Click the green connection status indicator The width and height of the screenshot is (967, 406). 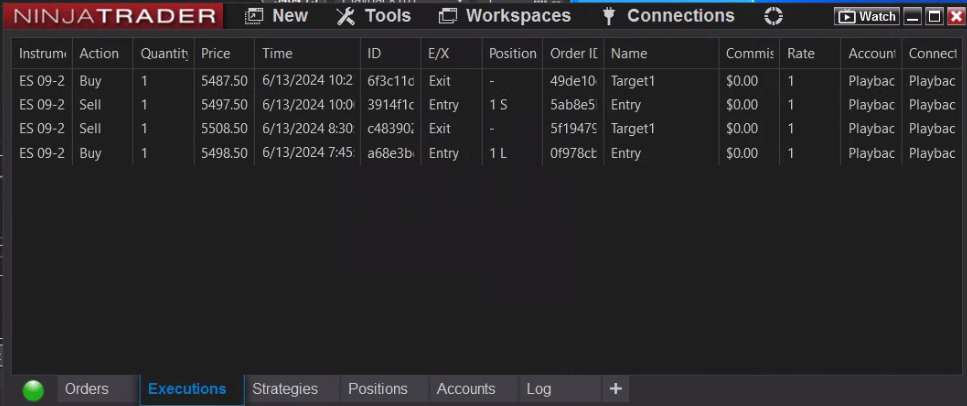(33, 390)
